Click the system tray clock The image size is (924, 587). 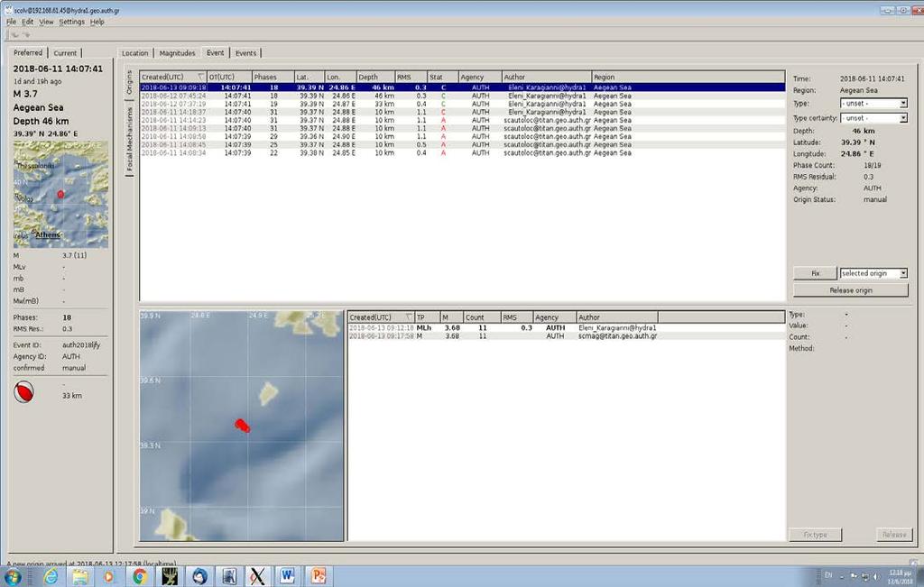901,577
